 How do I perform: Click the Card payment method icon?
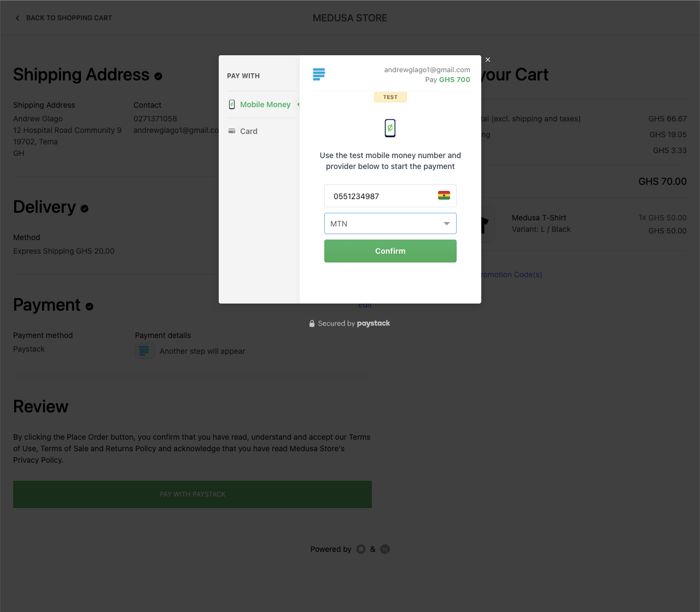click(x=232, y=131)
